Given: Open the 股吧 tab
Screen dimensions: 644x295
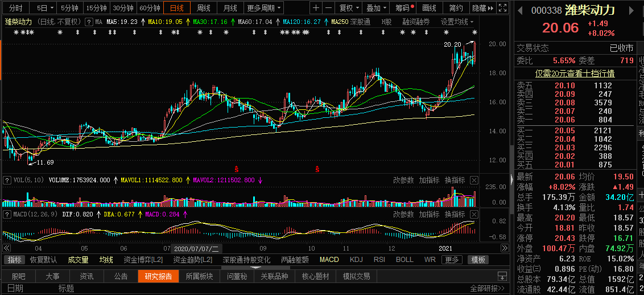Looking at the screenshot, I should click(x=18, y=276).
